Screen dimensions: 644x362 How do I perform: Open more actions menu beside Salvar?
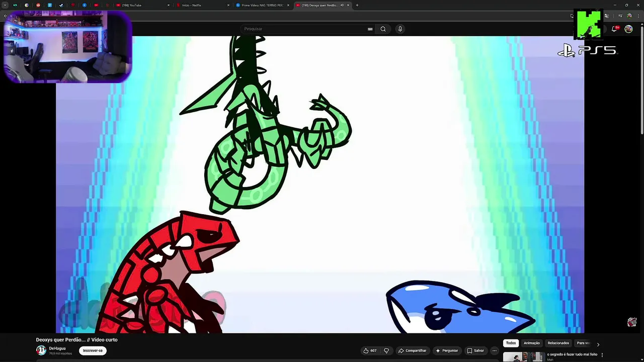(495, 350)
